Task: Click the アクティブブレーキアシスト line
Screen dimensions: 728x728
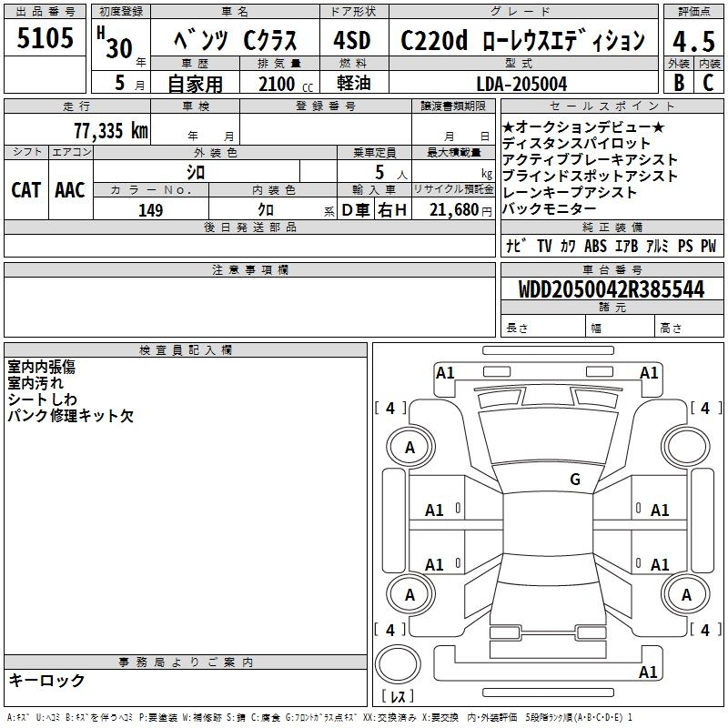Action: coord(590,159)
